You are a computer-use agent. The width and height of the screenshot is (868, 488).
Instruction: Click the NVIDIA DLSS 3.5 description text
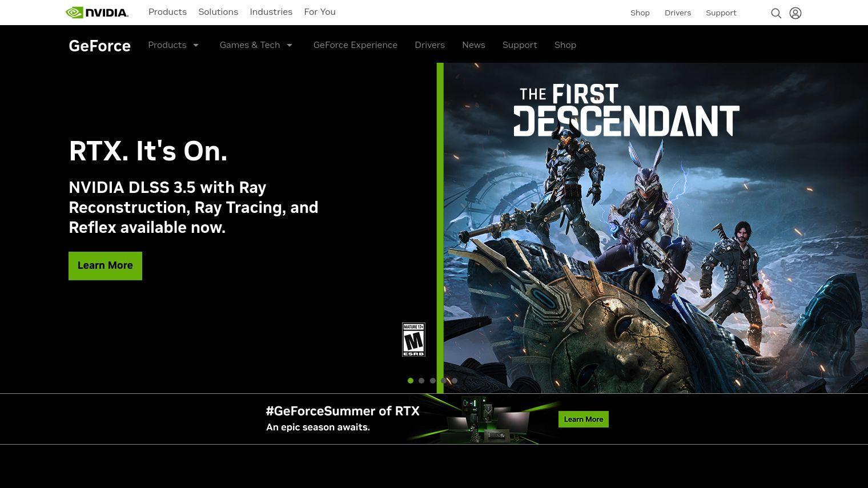tap(194, 207)
